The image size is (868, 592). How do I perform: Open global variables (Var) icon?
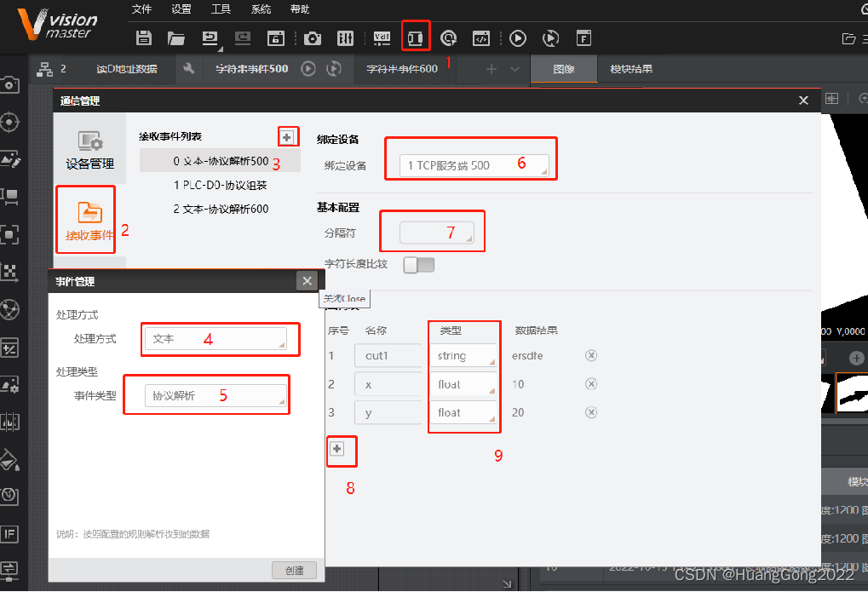pos(382,37)
